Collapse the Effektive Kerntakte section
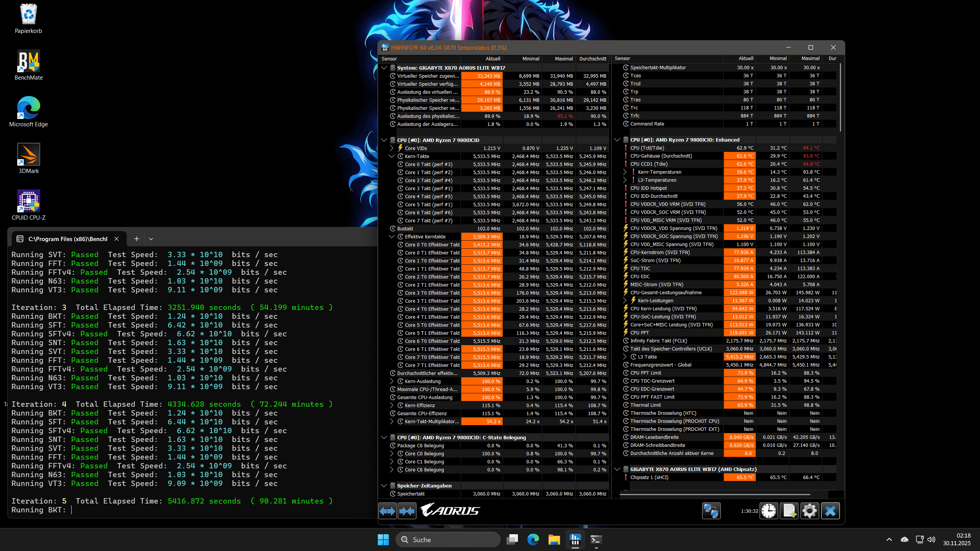The height and width of the screenshot is (551, 980). [392, 236]
